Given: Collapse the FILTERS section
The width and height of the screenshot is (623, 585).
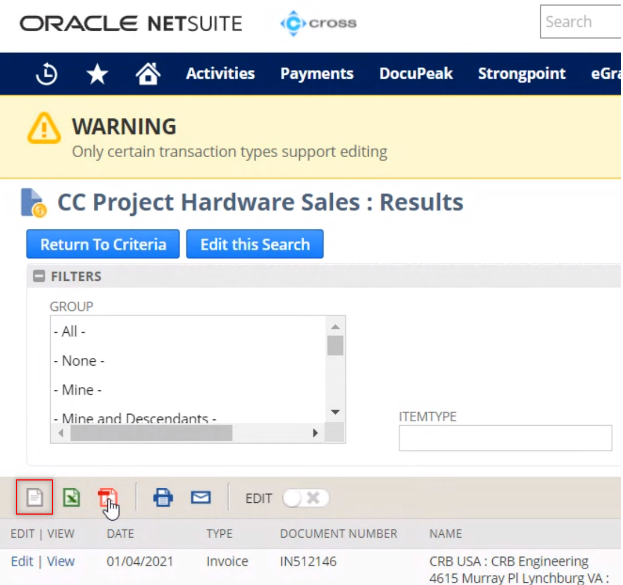Looking at the screenshot, I should (39, 276).
